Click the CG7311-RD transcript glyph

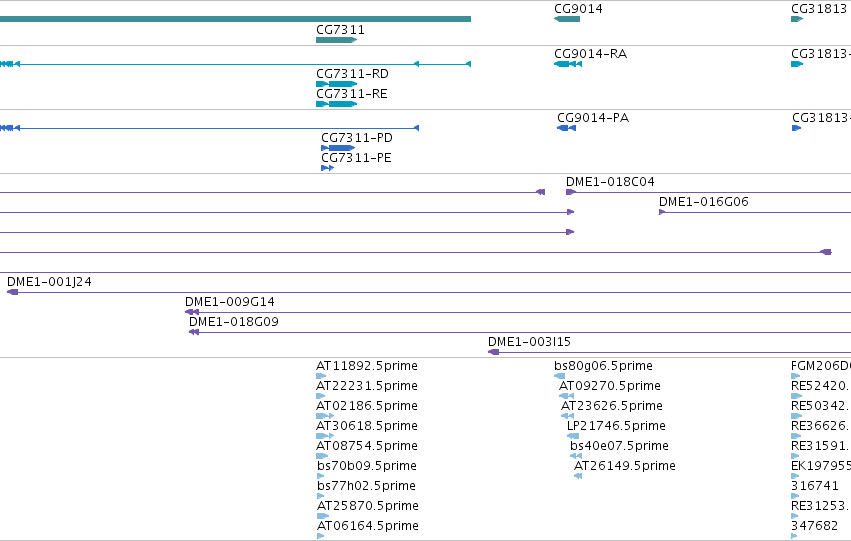click(x=336, y=84)
